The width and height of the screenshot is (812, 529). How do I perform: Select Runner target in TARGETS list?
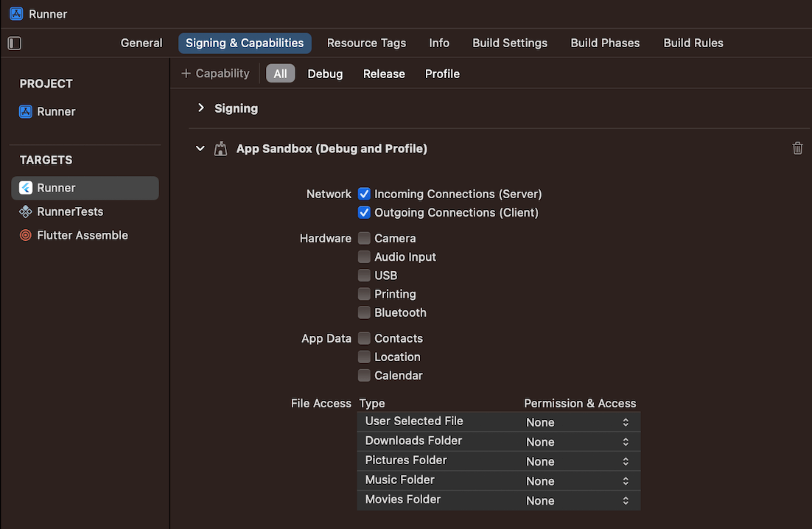point(85,188)
